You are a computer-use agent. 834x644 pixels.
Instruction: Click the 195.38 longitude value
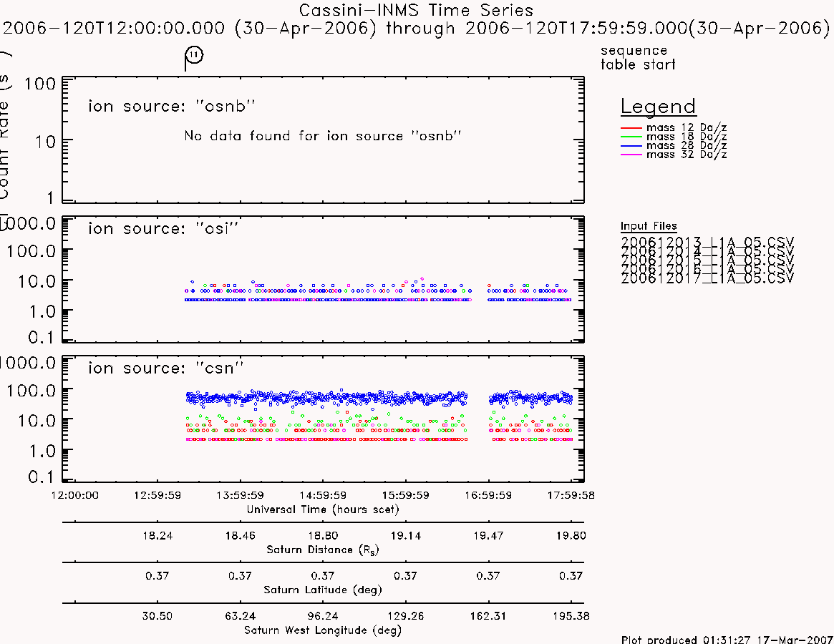pyautogui.click(x=571, y=616)
